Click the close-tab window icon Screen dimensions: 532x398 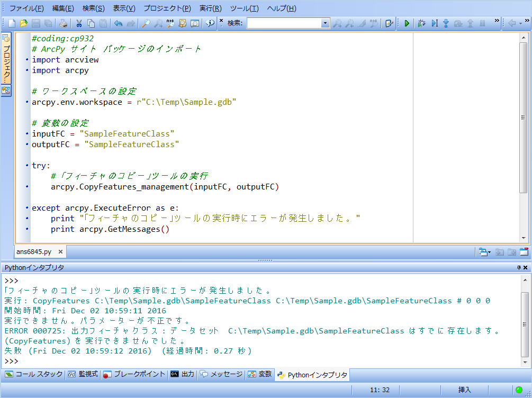click(x=524, y=252)
